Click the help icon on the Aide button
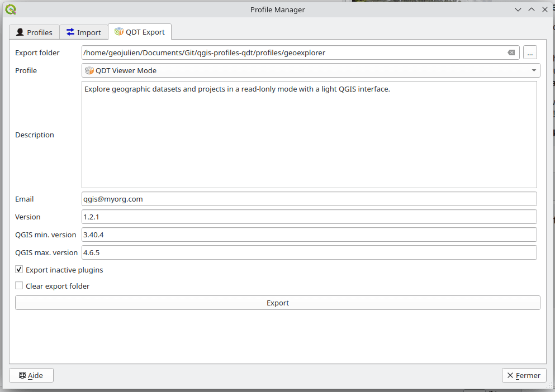 coord(22,375)
